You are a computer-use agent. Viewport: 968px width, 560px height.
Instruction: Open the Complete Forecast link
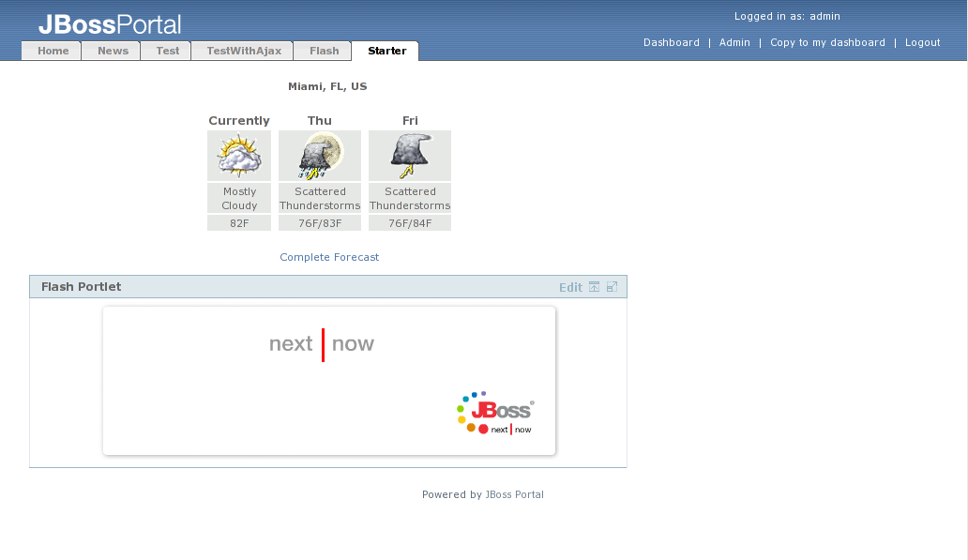point(329,257)
